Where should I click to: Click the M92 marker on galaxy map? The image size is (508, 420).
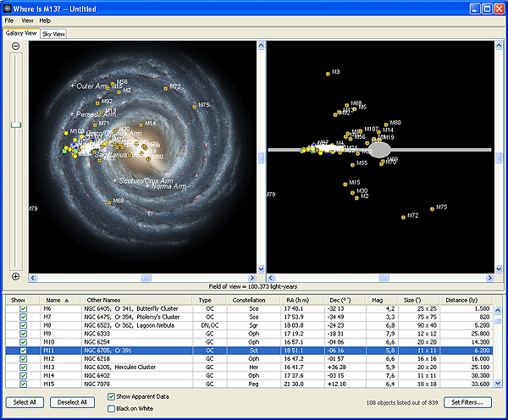tap(97, 103)
